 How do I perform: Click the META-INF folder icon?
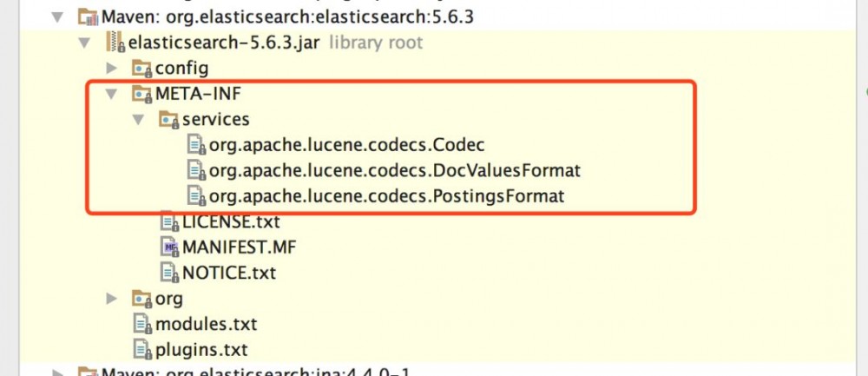point(141,94)
